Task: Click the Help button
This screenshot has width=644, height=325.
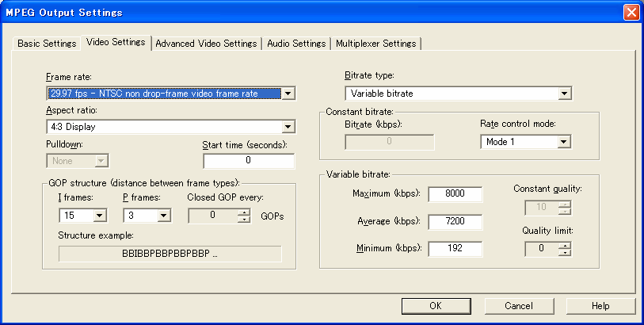Action: 600,306
